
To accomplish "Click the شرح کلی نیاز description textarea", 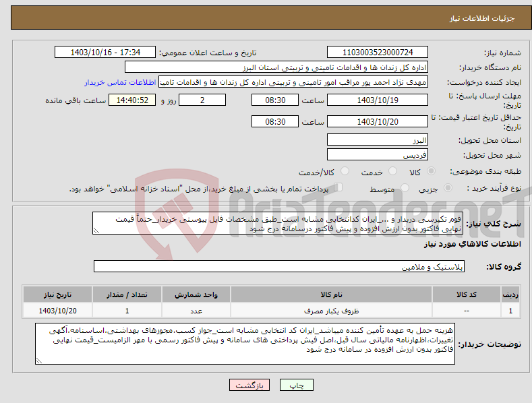I will point(278,223).
